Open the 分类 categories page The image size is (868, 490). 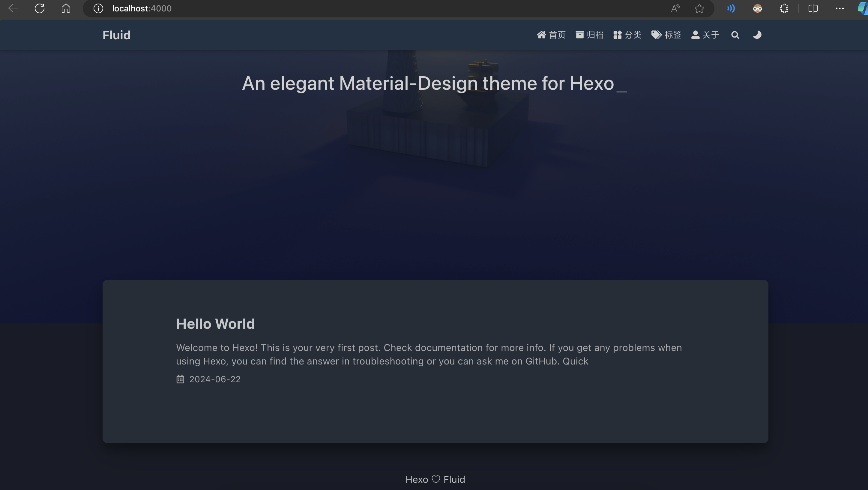pyautogui.click(x=627, y=35)
